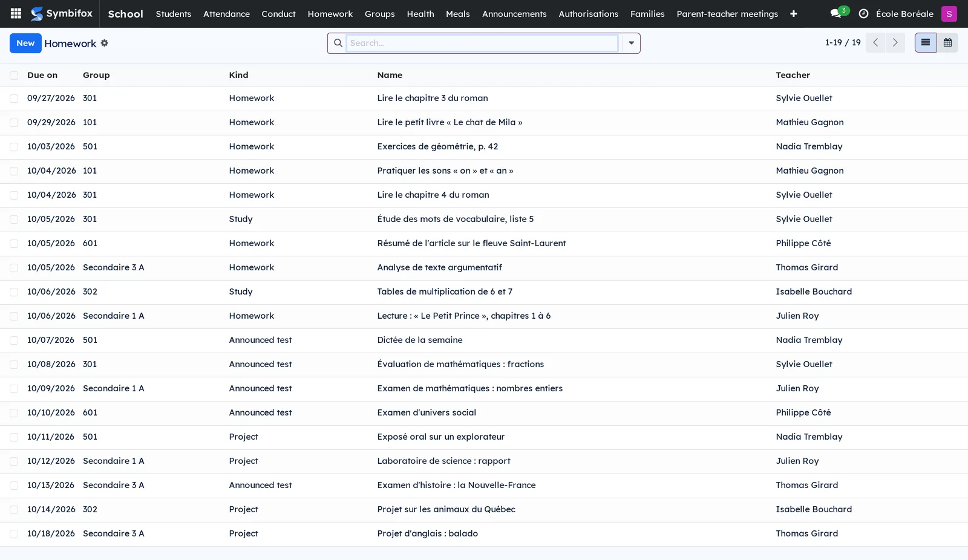The width and height of the screenshot is (968, 560).
Task: Go to the next page arrow
Action: (895, 43)
